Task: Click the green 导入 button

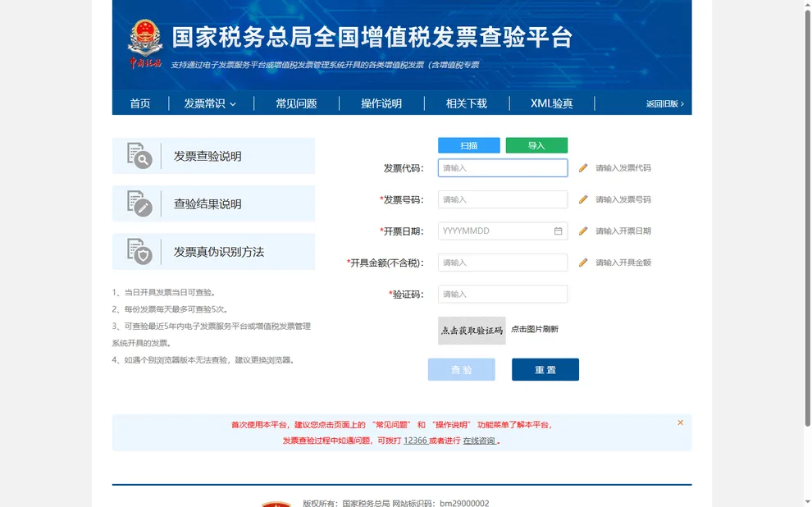Action: click(536, 145)
